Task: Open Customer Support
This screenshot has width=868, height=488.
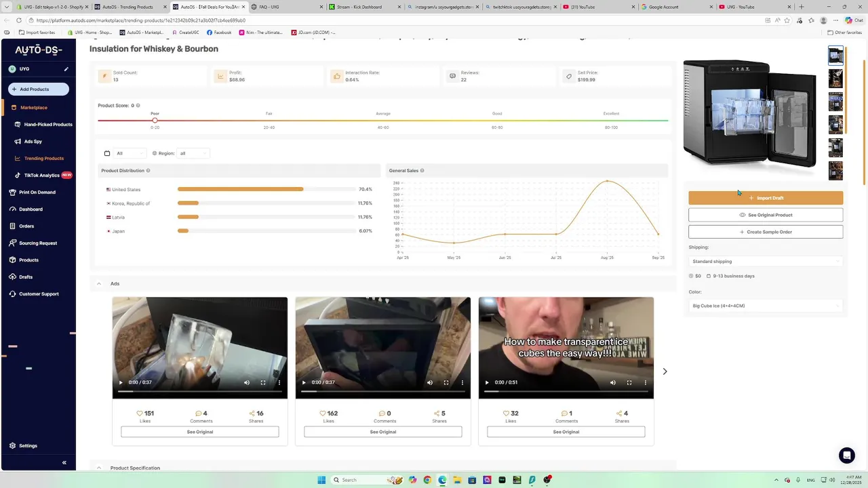Action: click(39, 294)
